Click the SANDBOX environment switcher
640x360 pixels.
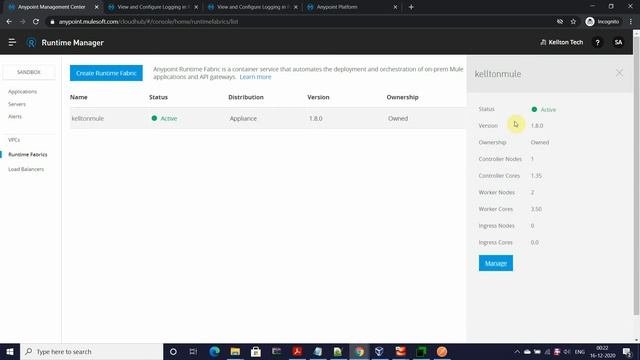(29, 72)
